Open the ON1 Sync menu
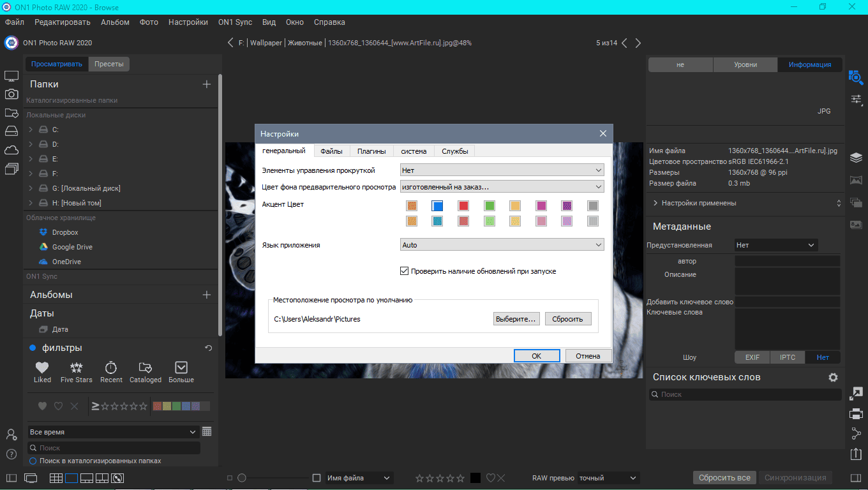This screenshot has height=490, width=868. [x=235, y=22]
